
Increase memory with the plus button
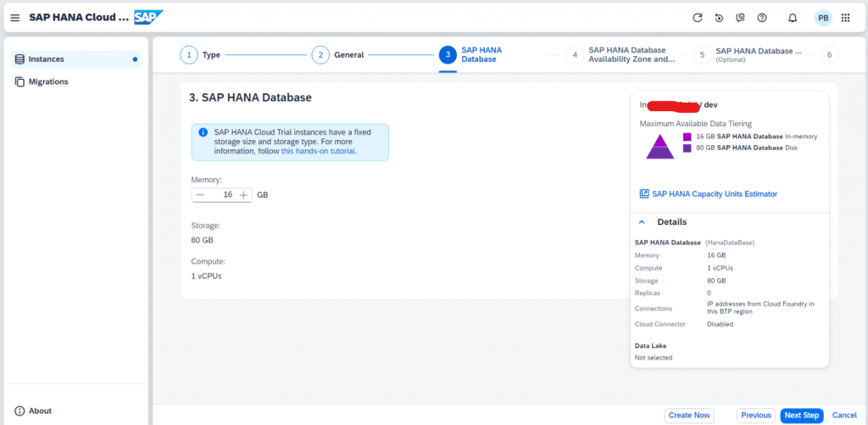pyautogui.click(x=243, y=195)
